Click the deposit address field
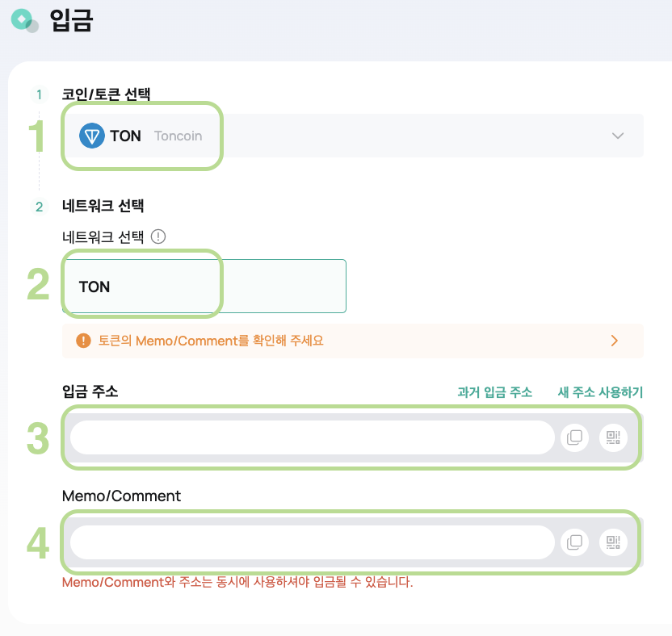 click(313, 437)
